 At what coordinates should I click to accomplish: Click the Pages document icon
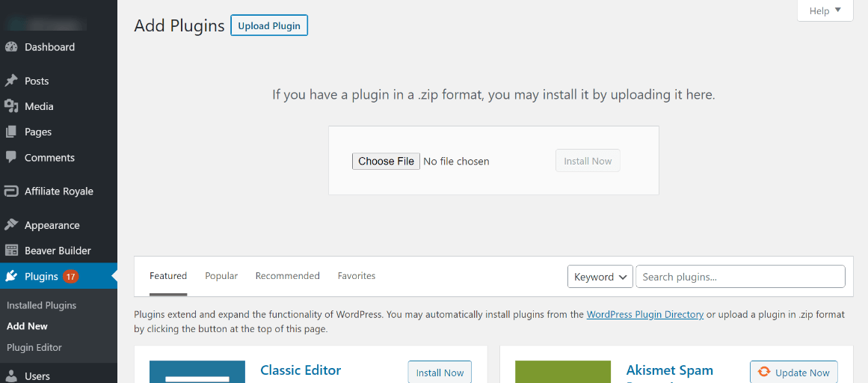[x=11, y=132]
